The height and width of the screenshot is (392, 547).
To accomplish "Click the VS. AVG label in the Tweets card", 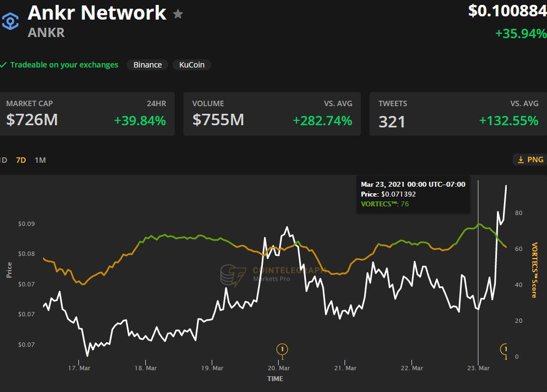I will pyautogui.click(x=524, y=103).
